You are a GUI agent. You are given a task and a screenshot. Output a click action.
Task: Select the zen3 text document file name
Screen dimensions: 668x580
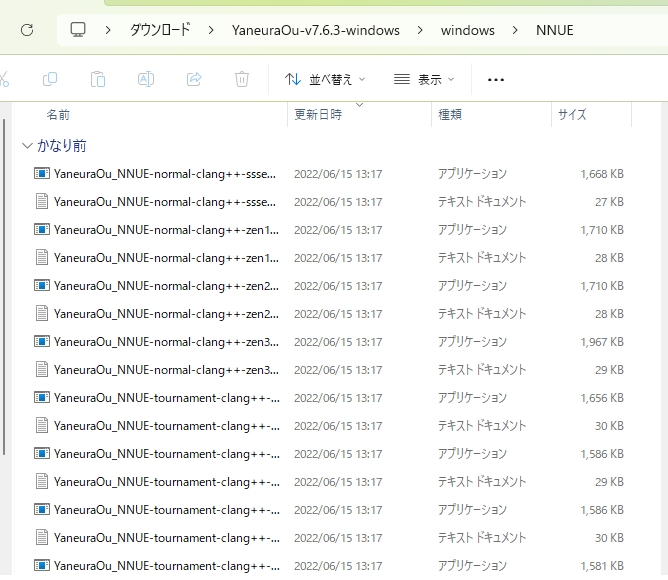(x=166, y=370)
